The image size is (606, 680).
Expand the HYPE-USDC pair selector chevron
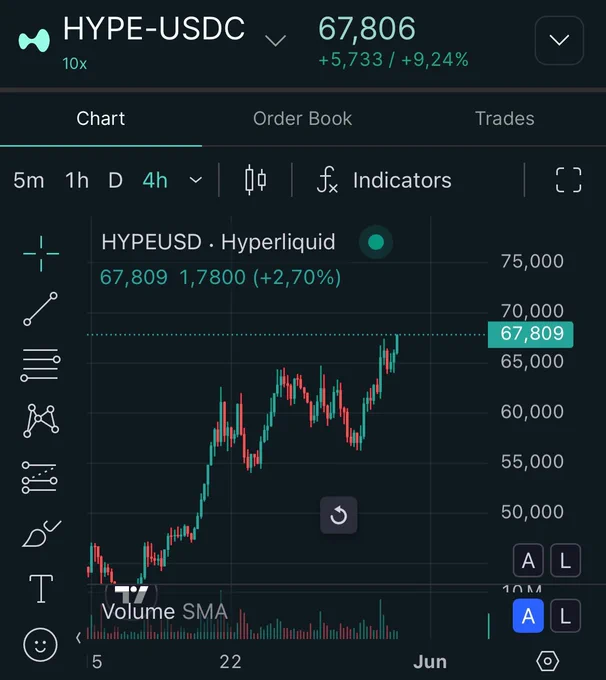pyautogui.click(x=275, y=41)
